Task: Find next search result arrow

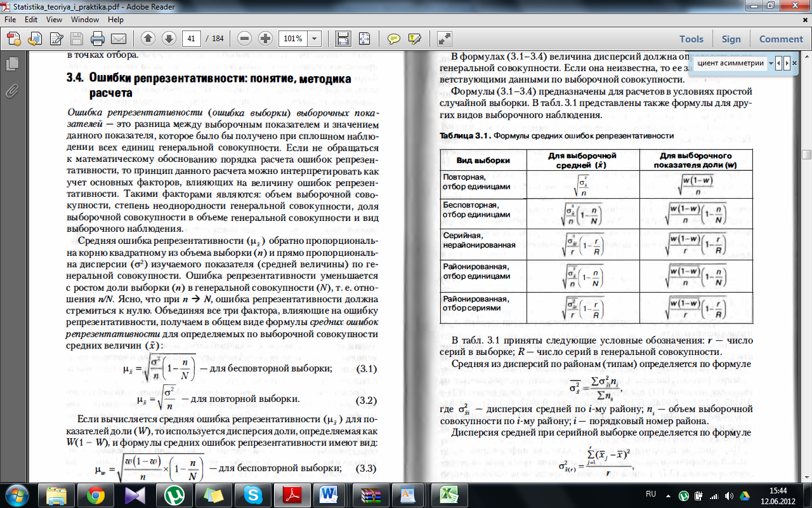Action: (x=787, y=63)
